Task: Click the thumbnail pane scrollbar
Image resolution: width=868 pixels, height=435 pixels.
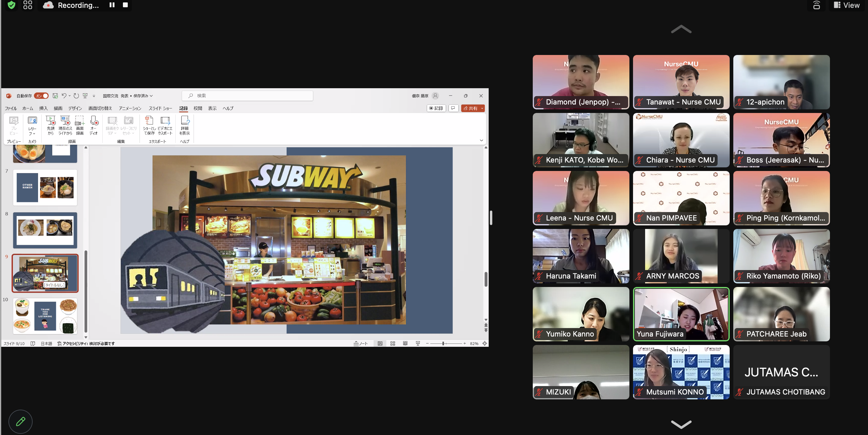Action: tap(86, 291)
